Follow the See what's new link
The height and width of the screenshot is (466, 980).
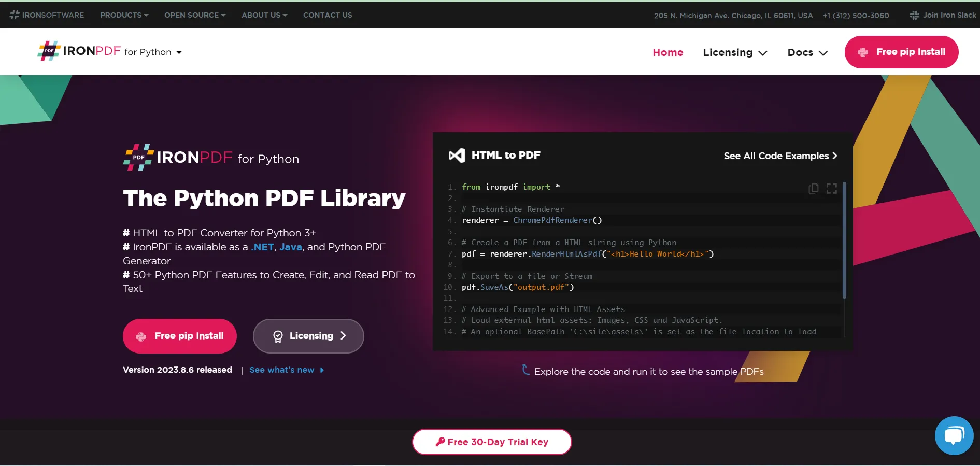coord(287,370)
